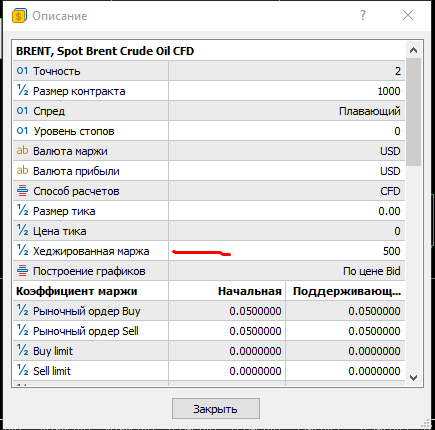Click the Спред value Плавающий
The height and width of the screenshot is (430, 435).
tap(370, 111)
